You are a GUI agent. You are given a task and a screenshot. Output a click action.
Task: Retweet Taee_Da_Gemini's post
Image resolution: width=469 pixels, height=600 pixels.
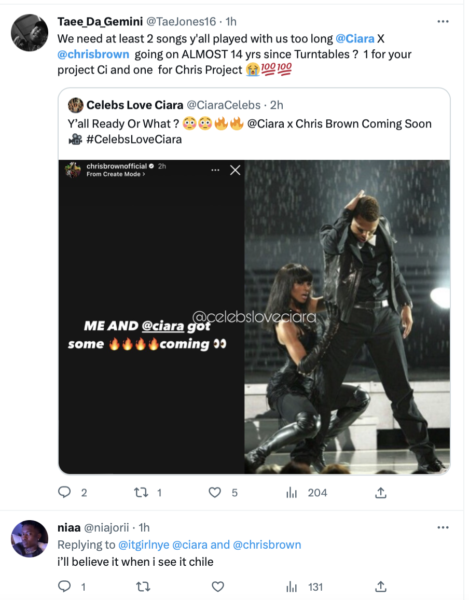point(141,492)
